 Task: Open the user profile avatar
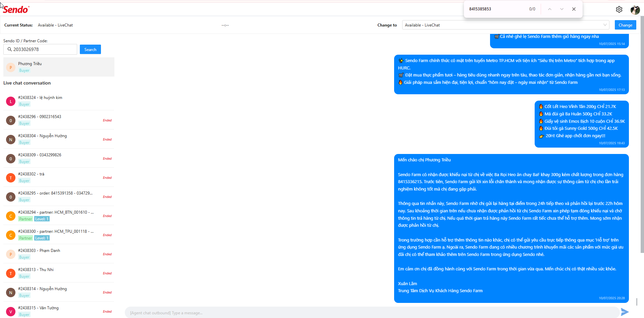point(635,10)
